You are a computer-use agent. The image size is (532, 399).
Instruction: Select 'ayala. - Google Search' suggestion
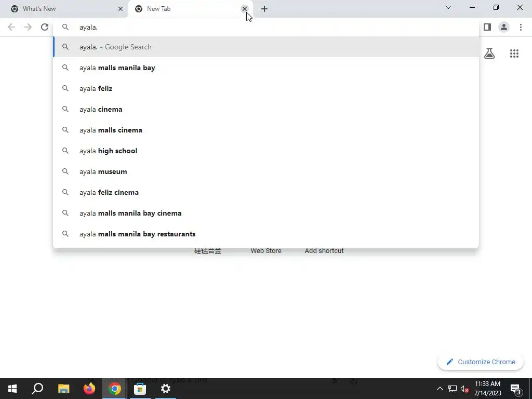click(x=266, y=47)
